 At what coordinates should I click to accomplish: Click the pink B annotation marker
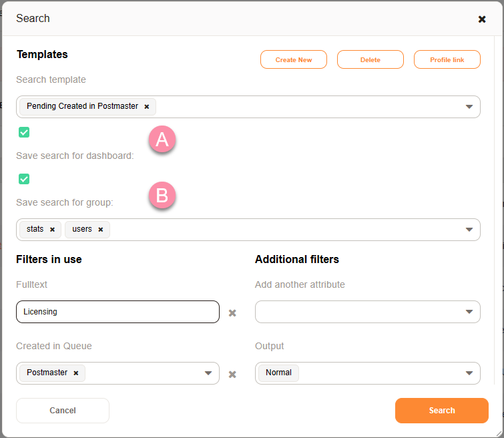(x=162, y=196)
